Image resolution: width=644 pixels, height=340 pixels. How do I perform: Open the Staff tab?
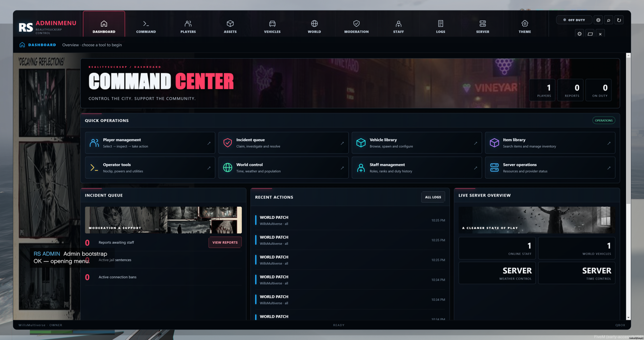pyautogui.click(x=398, y=26)
